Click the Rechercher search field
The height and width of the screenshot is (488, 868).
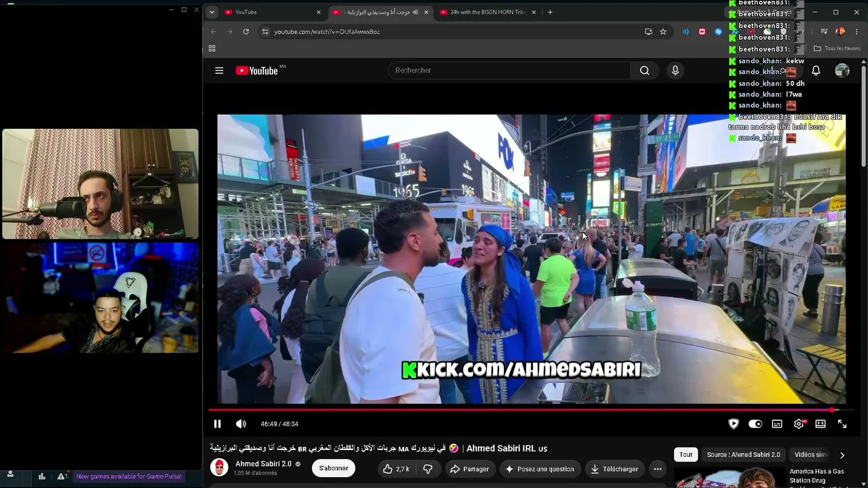(x=509, y=70)
